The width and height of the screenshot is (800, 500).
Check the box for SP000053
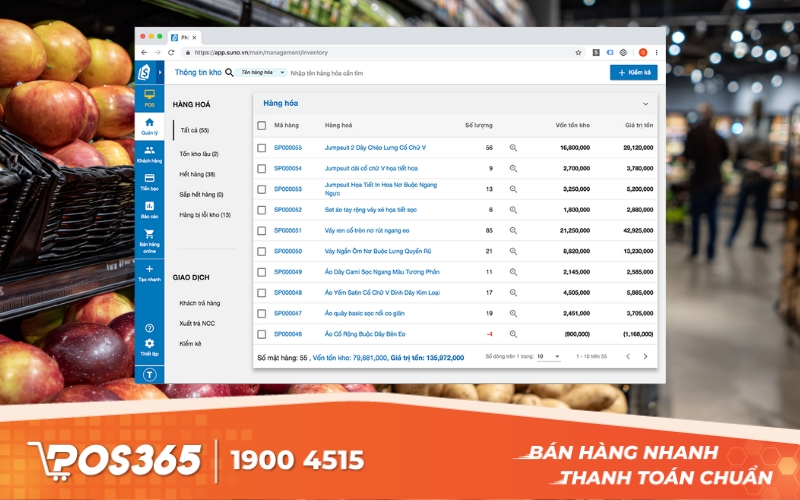(262, 189)
